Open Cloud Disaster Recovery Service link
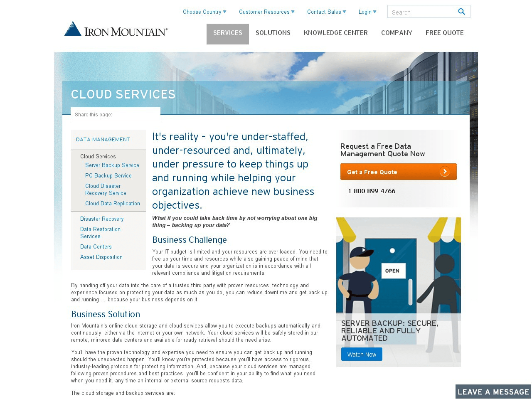The image size is (532, 399). click(x=106, y=190)
